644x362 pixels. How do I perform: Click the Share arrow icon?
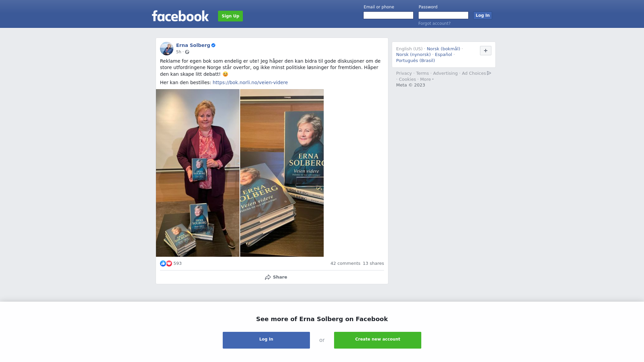268,277
